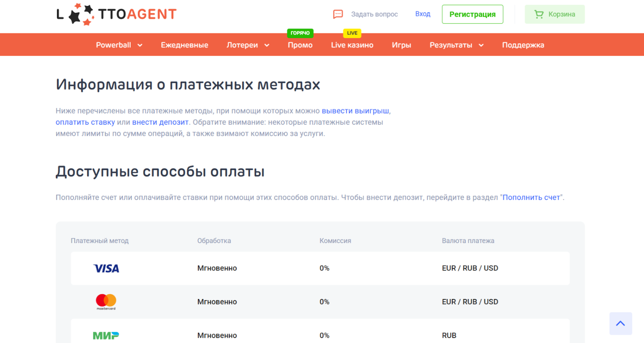Open the Поддержка menu item

click(x=523, y=45)
